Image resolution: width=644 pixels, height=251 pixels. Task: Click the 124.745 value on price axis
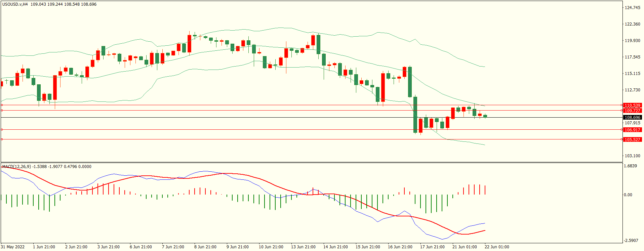632,8
